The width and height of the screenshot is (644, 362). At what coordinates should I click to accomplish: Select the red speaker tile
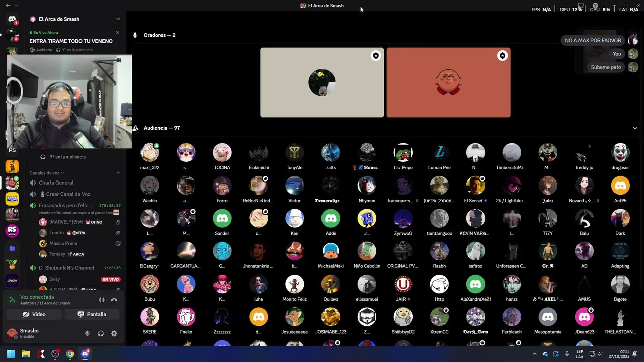pos(448,82)
